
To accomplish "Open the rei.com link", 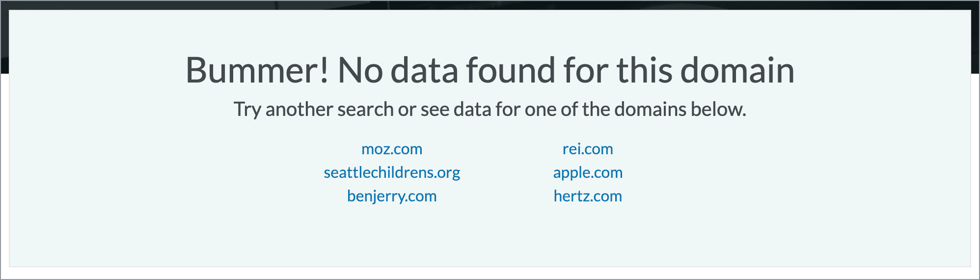I will tap(588, 149).
